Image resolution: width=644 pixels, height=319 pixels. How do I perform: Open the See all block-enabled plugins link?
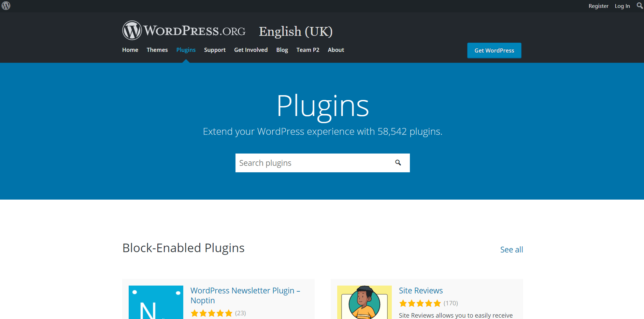(511, 249)
